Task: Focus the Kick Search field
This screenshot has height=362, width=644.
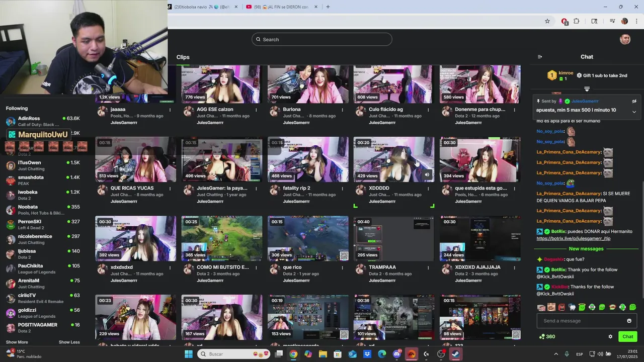Action: pos(322,39)
